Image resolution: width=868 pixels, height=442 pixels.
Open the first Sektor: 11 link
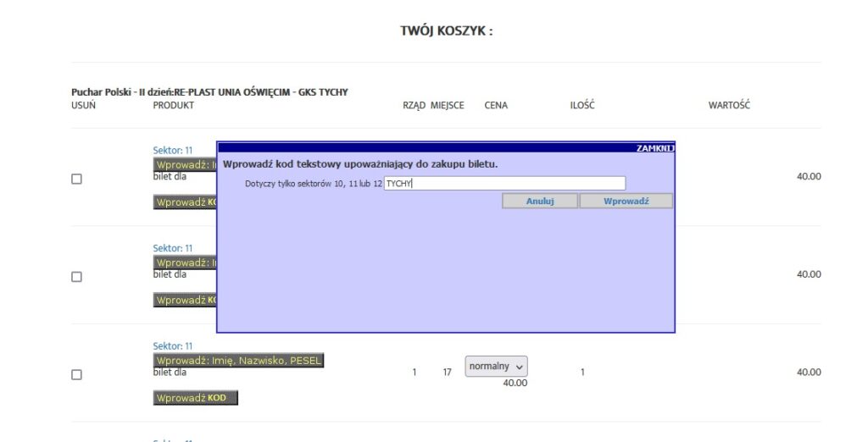click(x=173, y=151)
